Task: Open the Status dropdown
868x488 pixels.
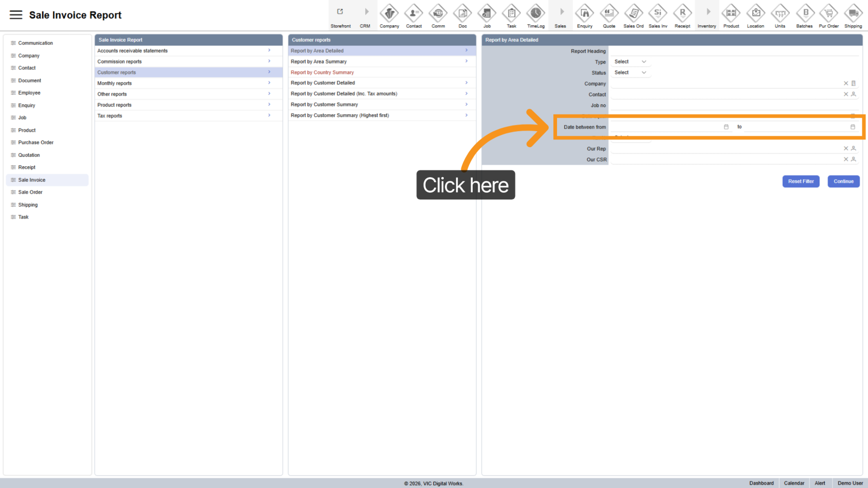Action: 630,73
